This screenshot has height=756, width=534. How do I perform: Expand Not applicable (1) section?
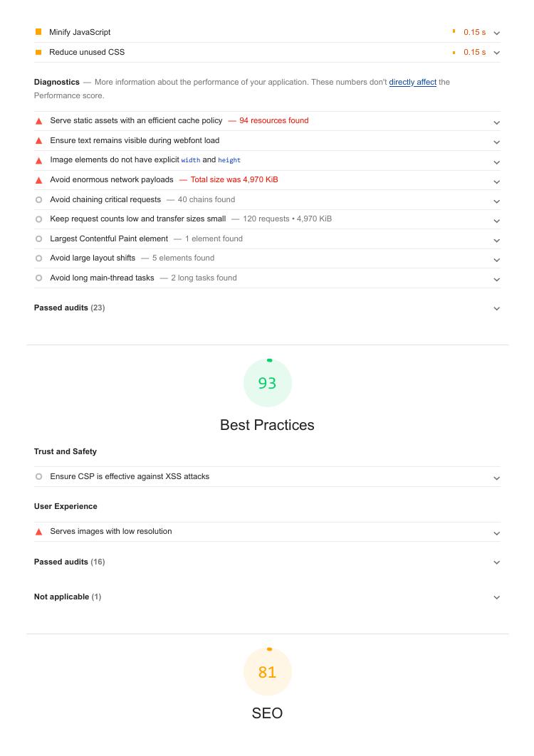click(x=496, y=597)
